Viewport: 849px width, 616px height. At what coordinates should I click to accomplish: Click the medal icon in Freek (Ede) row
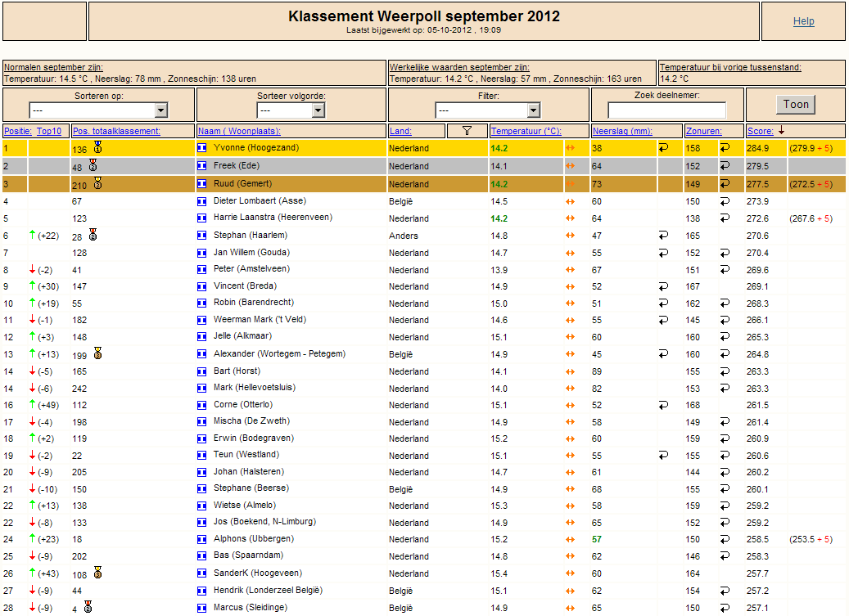[x=93, y=165]
